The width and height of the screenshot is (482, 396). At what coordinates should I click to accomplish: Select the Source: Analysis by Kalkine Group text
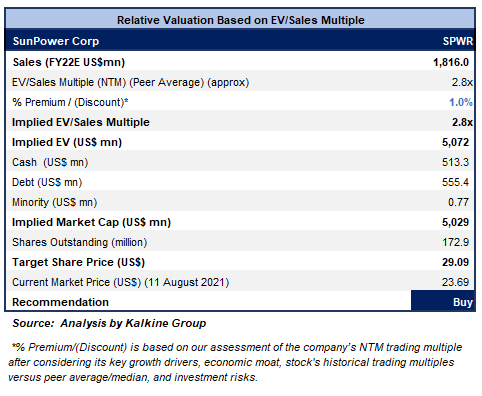coord(109,323)
